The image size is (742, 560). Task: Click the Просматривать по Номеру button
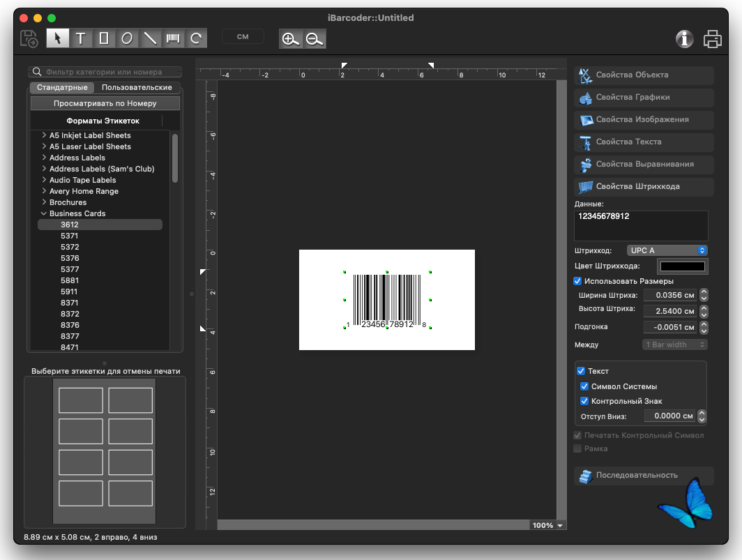click(104, 103)
